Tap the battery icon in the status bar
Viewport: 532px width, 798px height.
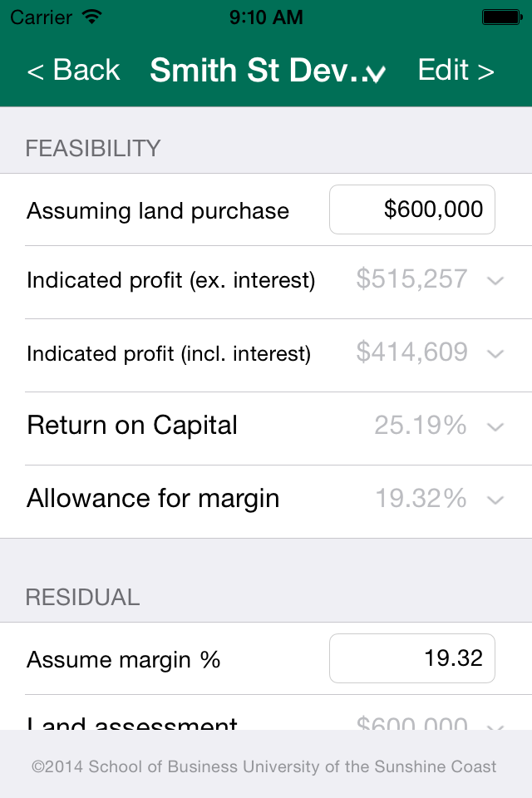point(502,17)
